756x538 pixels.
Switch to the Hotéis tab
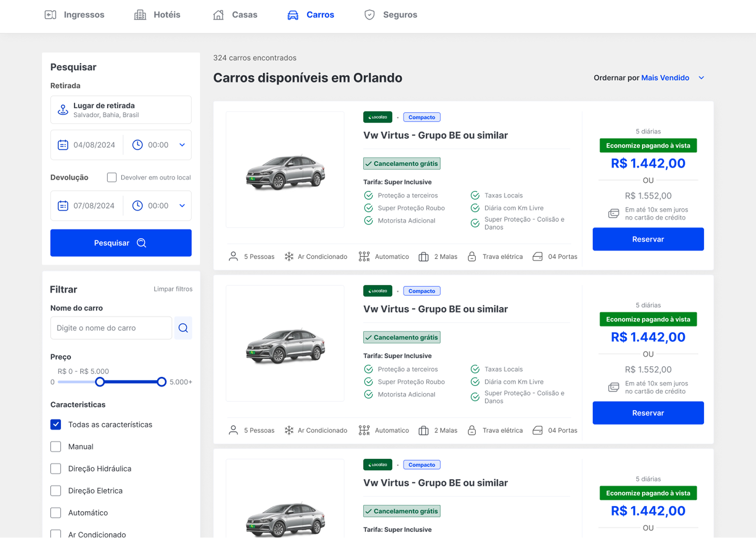(x=167, y=15)
